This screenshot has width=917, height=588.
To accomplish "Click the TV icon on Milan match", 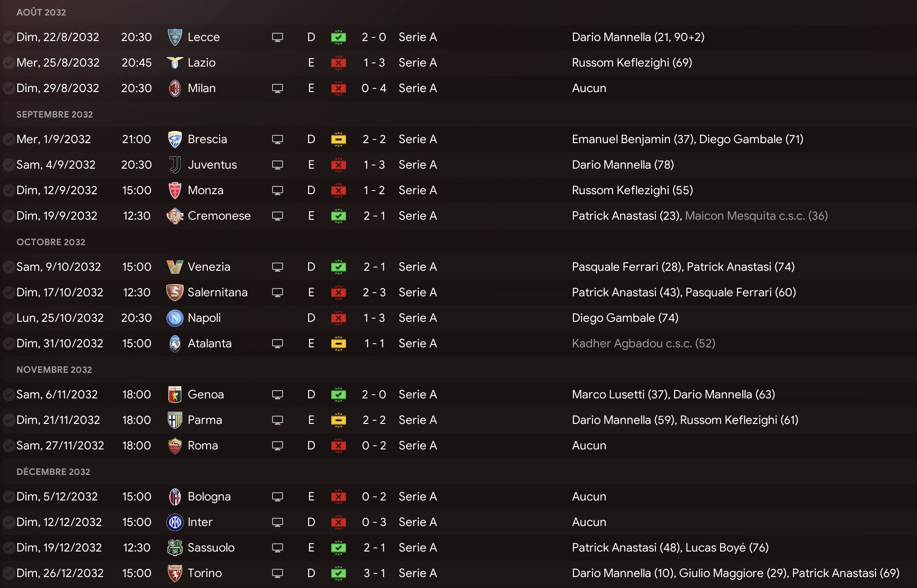I will (277, 88).
